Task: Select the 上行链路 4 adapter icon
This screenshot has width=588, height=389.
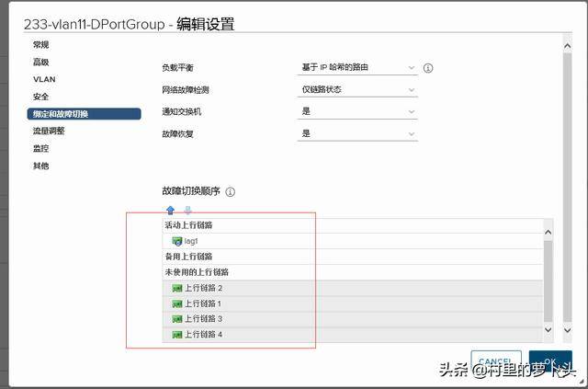Action: (176, 334)
